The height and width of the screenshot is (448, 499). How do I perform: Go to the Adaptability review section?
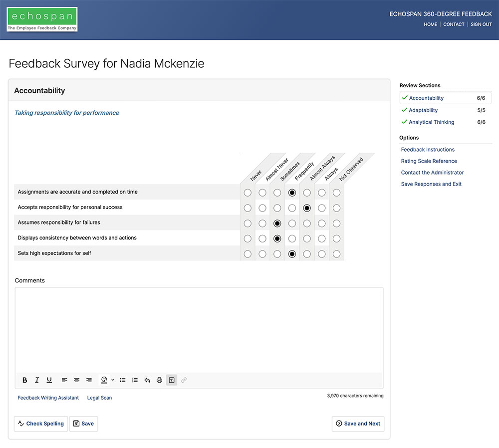tap(423, 110)
